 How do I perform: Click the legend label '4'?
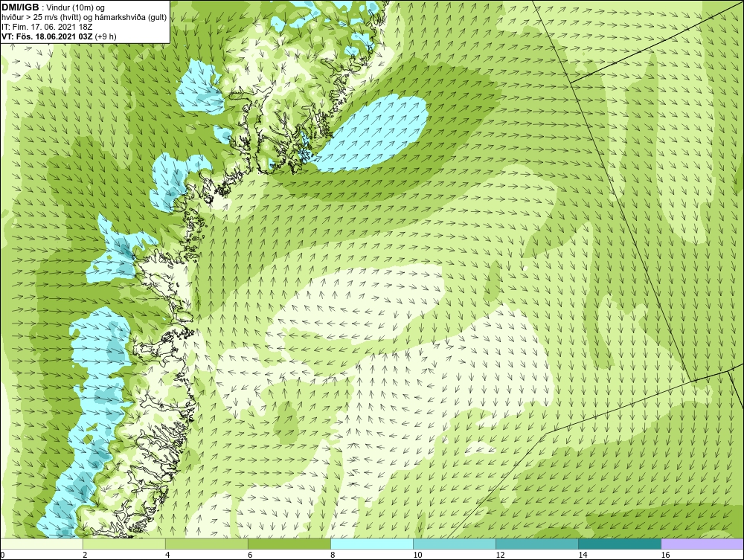point(167,555)
